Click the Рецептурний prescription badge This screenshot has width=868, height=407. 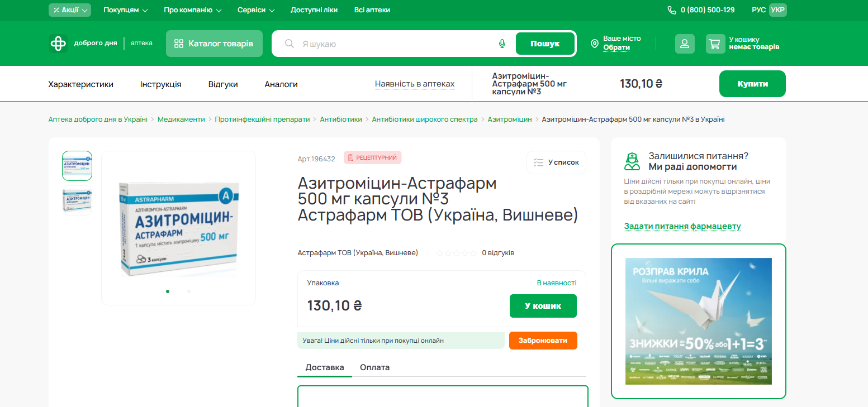tap(372, 157)
